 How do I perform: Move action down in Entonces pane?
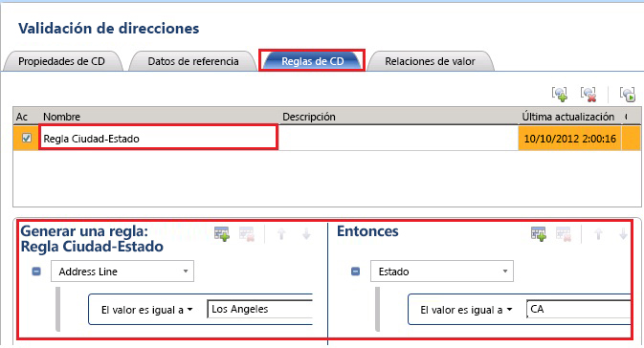coord(623,234)
